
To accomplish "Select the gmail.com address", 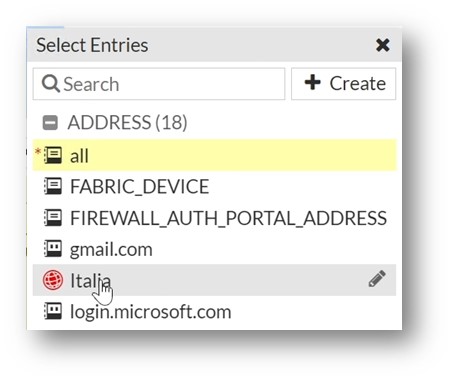I will (x=214, y=249).
